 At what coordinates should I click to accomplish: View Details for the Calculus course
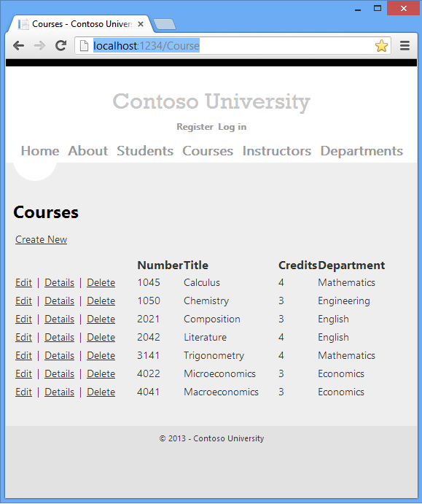pos(60,282)
